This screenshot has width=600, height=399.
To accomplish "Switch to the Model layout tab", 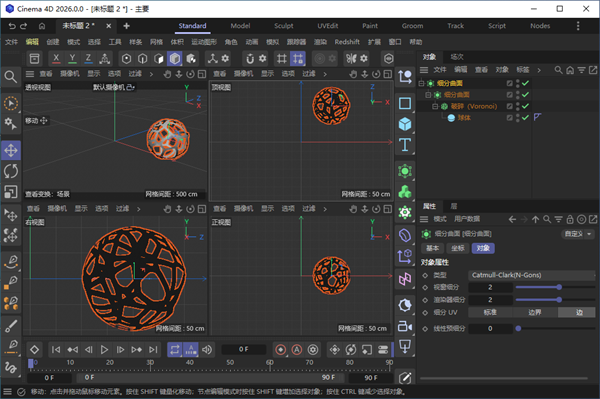I will (240, 26).
